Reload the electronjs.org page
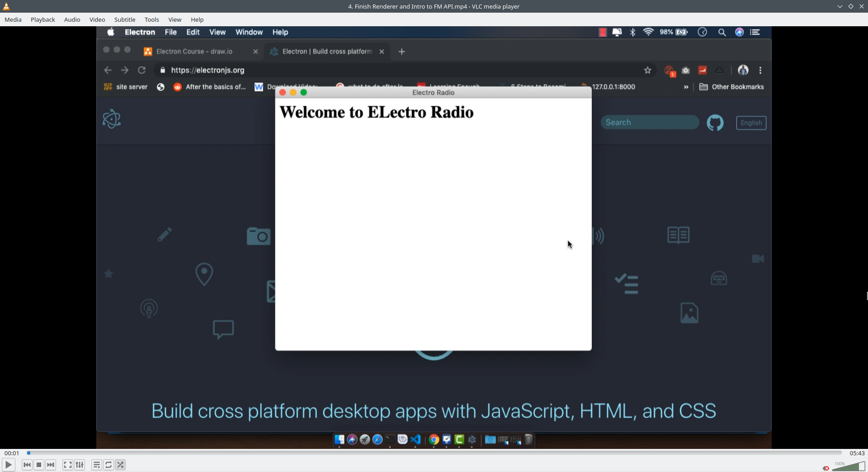 pyautogui.click(x=142, y=70)
